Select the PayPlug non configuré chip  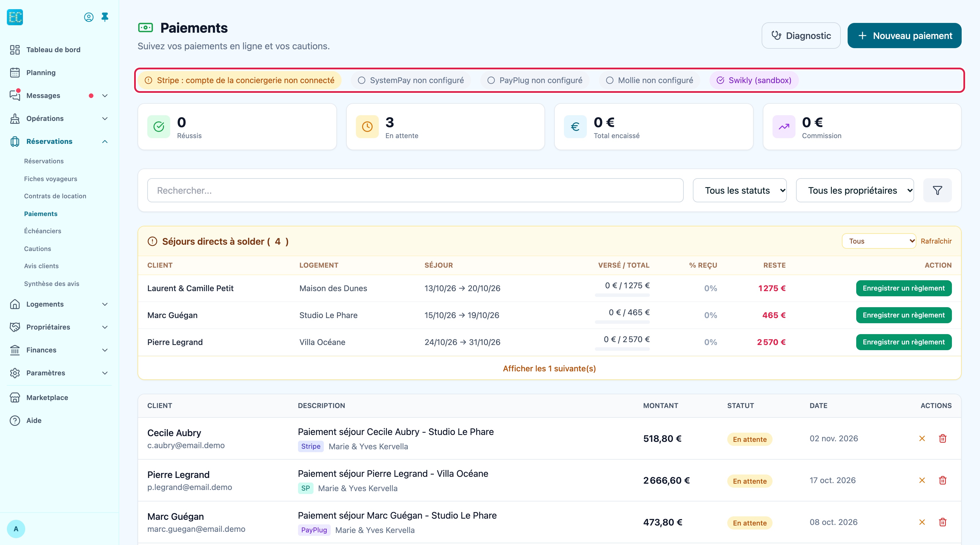click(x=535, y=80)
